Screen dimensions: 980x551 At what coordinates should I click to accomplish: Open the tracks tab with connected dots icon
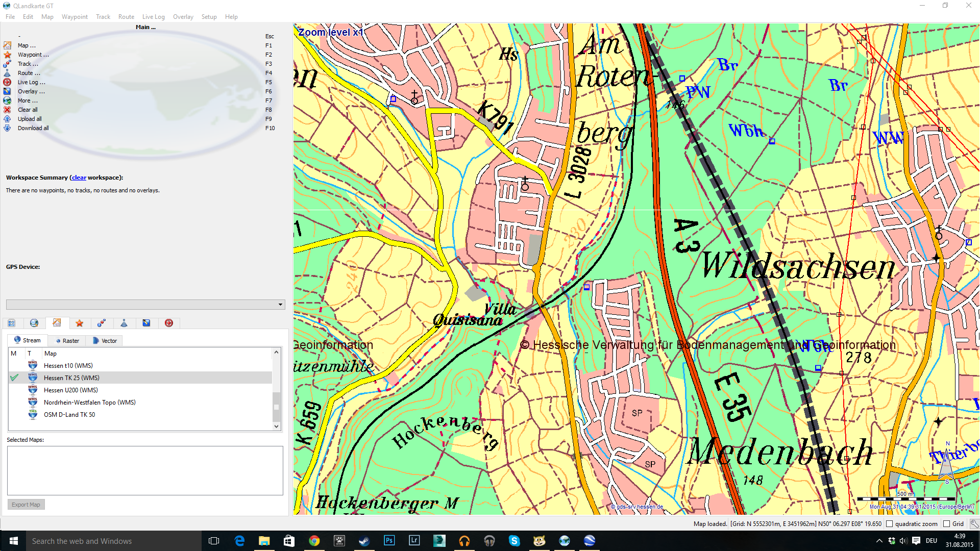tap(102, 323)
